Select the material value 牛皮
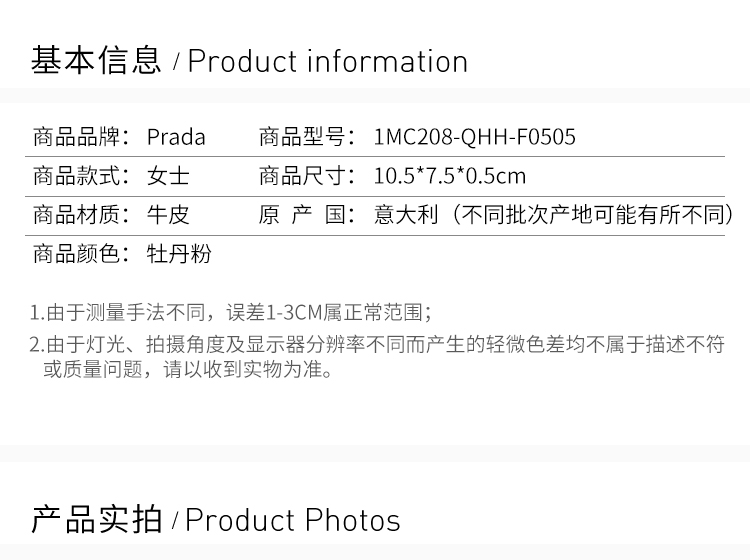750x560 pixels. (168, 215)
